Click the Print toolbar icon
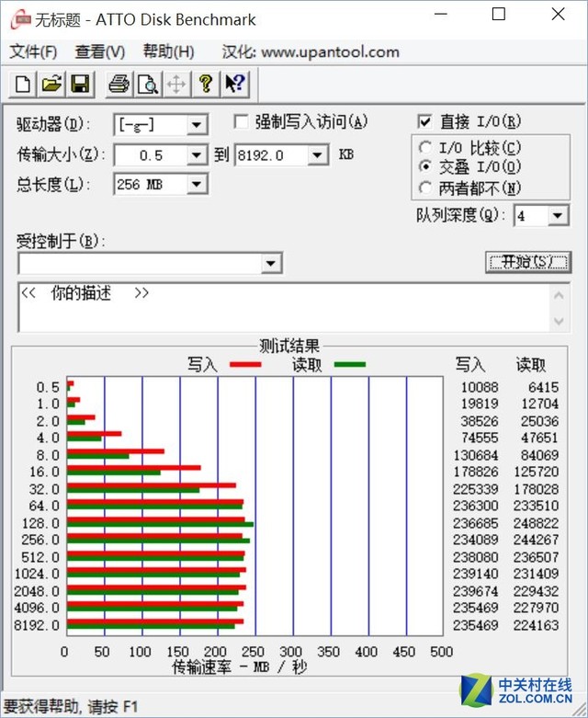The width and height of the screenshot is (588, 718). [119, 85]
